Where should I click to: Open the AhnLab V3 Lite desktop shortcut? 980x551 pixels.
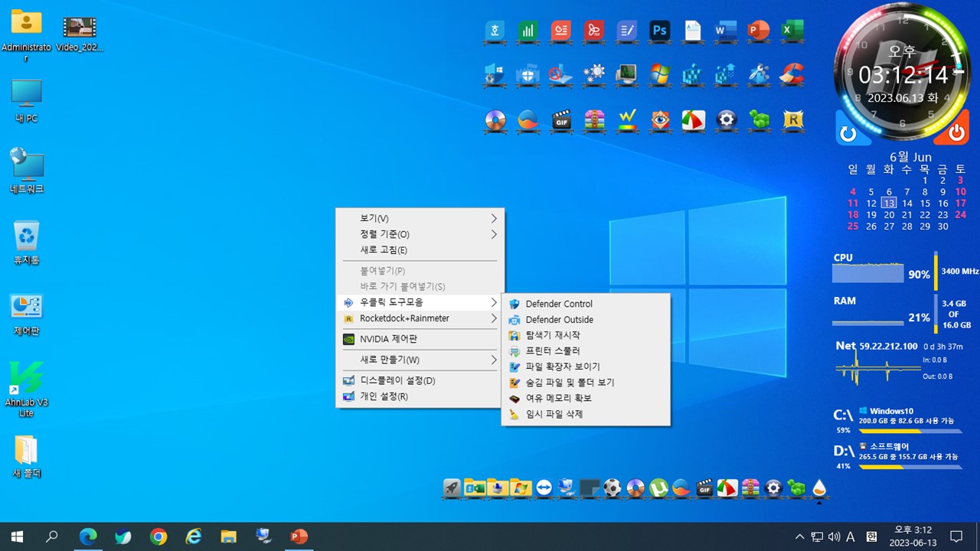click(26, 389)
